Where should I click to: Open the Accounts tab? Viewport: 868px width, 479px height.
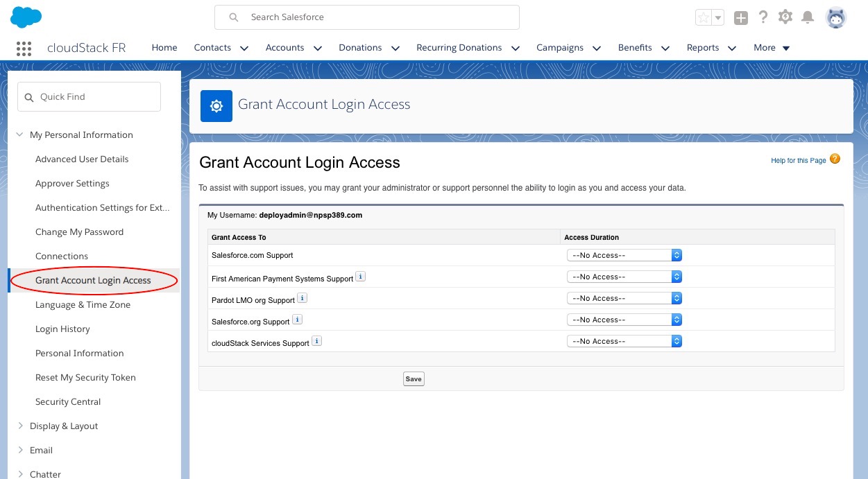tap(285, 48)
